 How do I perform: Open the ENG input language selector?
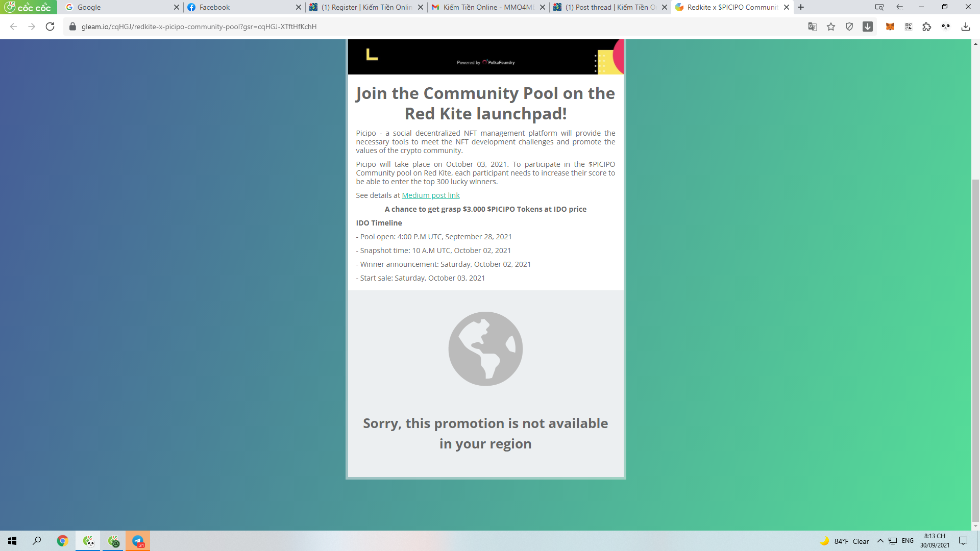908,541
